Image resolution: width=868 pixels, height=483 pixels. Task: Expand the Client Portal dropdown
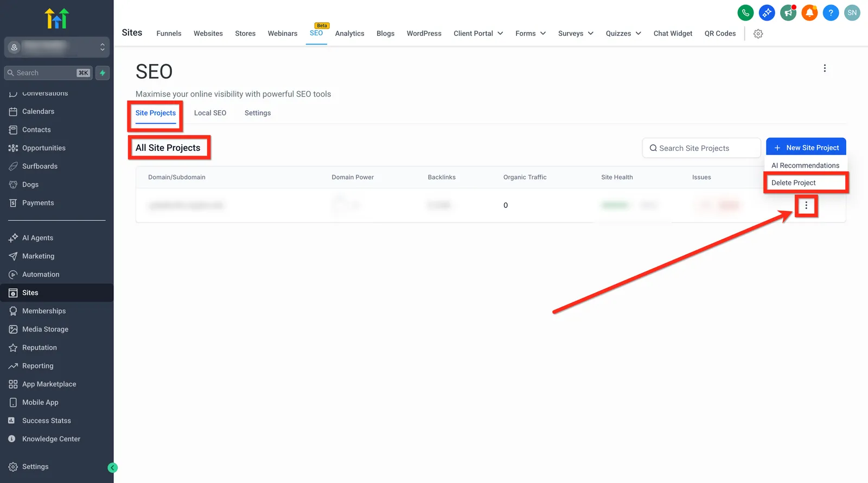click(x=478, y=34)
